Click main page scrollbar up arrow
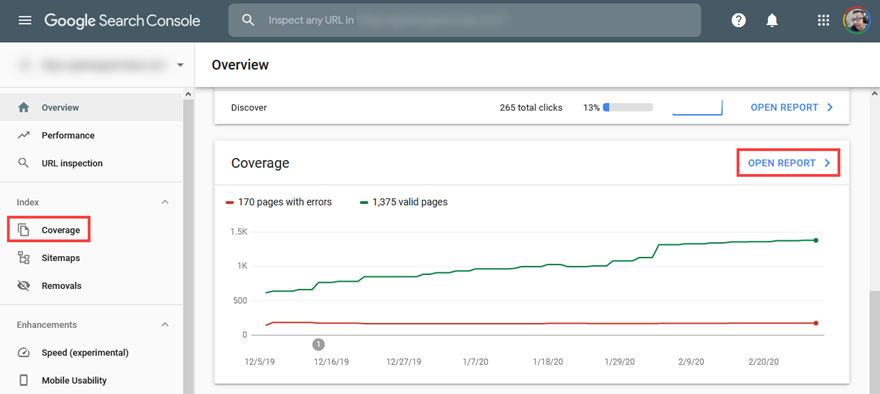Image resolution: width=880 pixels, height=394 pixels. point(874,94)
